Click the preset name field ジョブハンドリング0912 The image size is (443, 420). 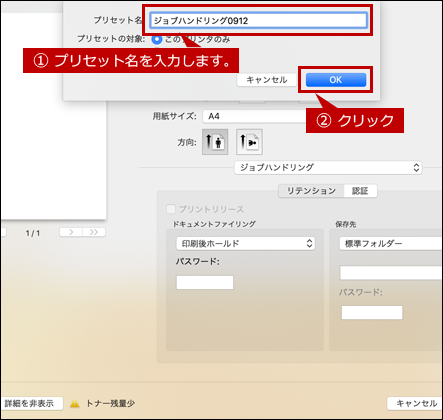pos(258,20)
